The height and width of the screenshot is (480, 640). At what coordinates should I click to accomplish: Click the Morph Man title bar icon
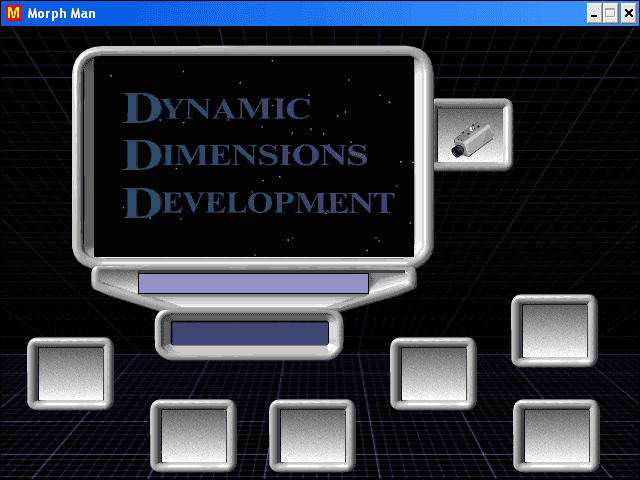point(13,13)
